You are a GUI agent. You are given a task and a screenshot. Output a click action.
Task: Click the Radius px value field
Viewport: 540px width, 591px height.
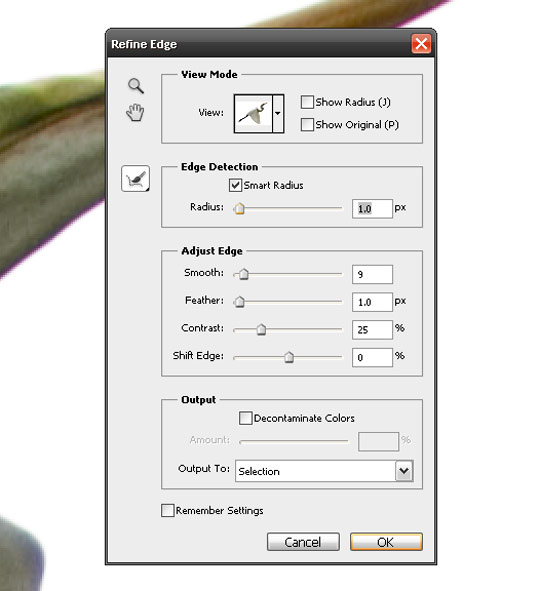372,208
